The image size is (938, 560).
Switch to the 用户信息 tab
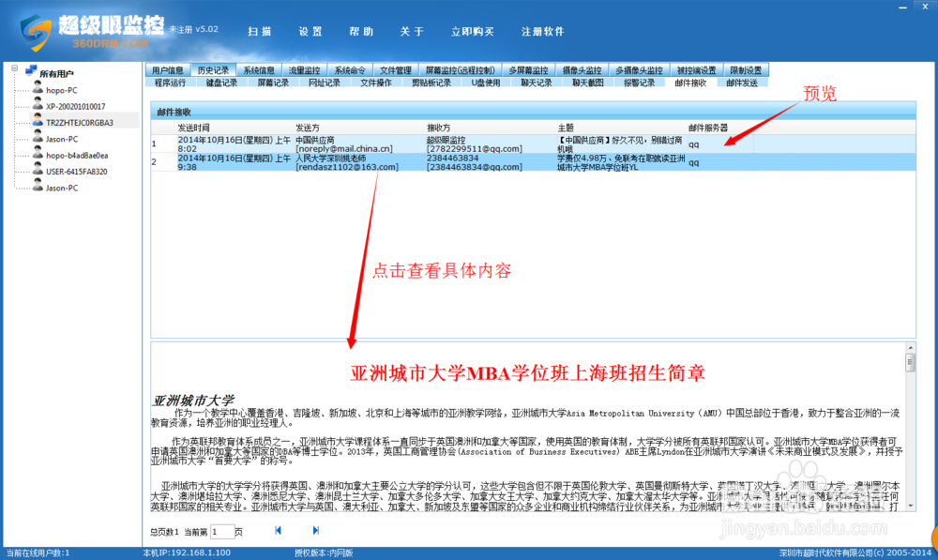[x=168, y=70]
